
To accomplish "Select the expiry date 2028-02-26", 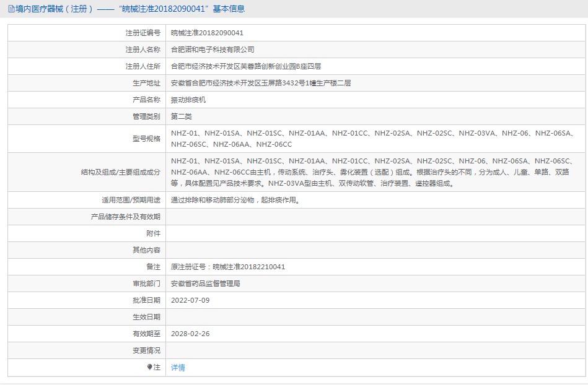I will tap(190, 334).
